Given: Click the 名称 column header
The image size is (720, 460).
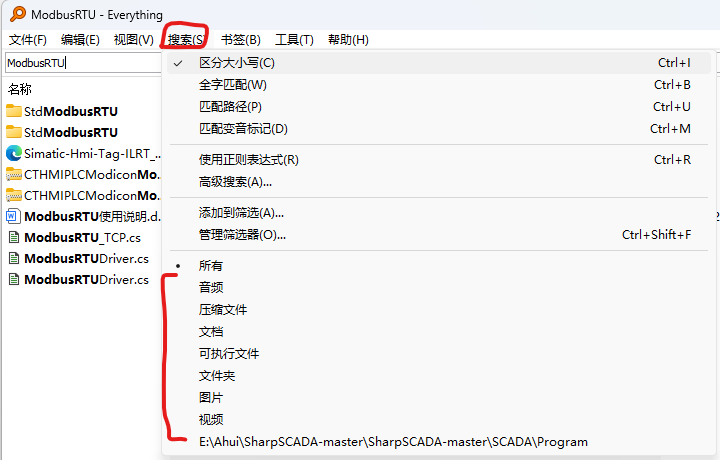Looking at the screenshot, I should [x=20, y=89].
